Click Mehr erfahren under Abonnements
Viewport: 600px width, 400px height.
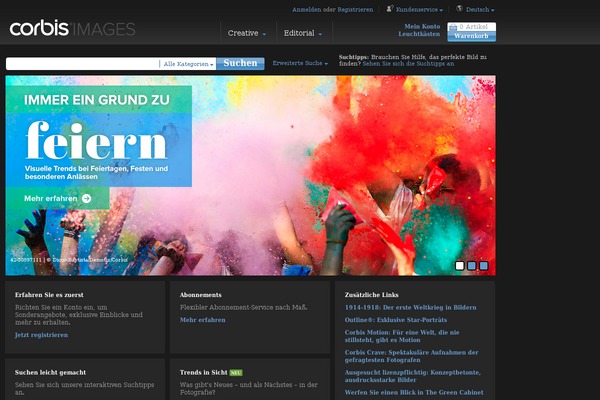[x=202, y=320]
